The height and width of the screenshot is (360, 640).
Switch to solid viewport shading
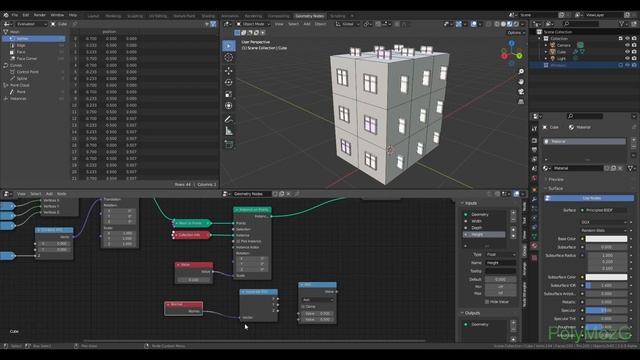(503, 24)
